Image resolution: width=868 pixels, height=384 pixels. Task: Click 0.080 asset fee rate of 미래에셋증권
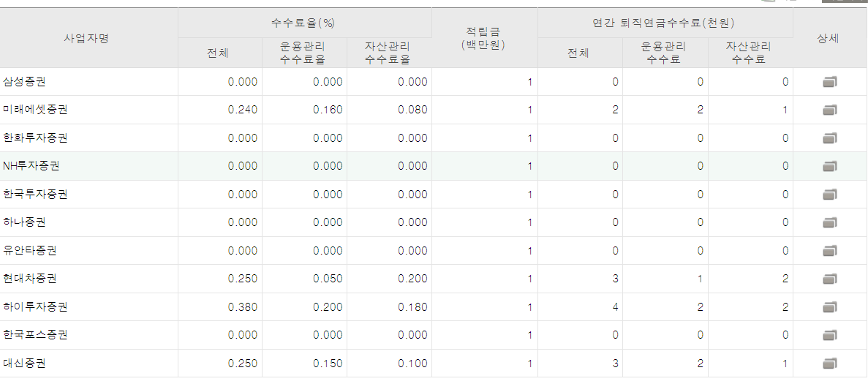[x=412, y=110]
